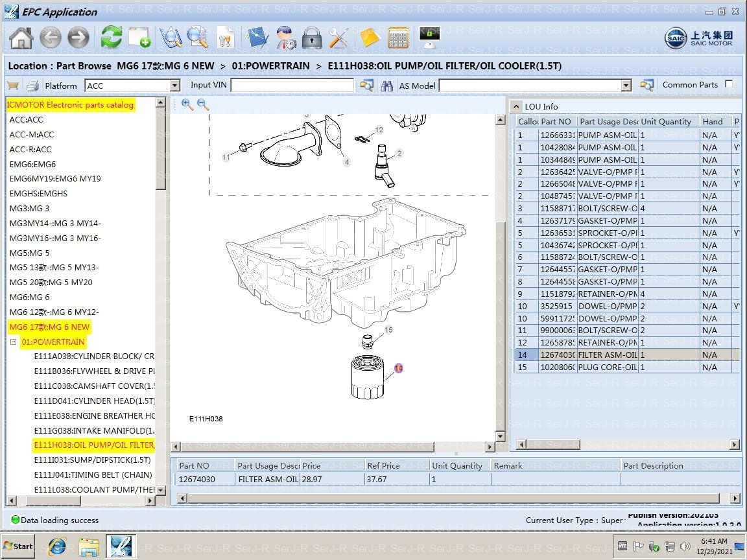The height and width of the screenshot is (560, 747).
Task: Select the callout 15 PLUG CORE-OIL row
Action: coord(628,367)
